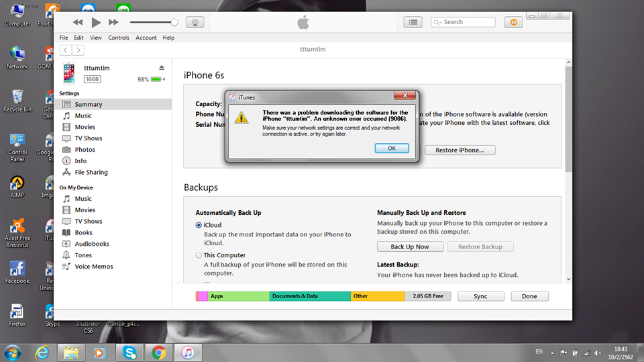Click the iPhone device thumbnail icon
644x362 pixels.
(69, 73)
